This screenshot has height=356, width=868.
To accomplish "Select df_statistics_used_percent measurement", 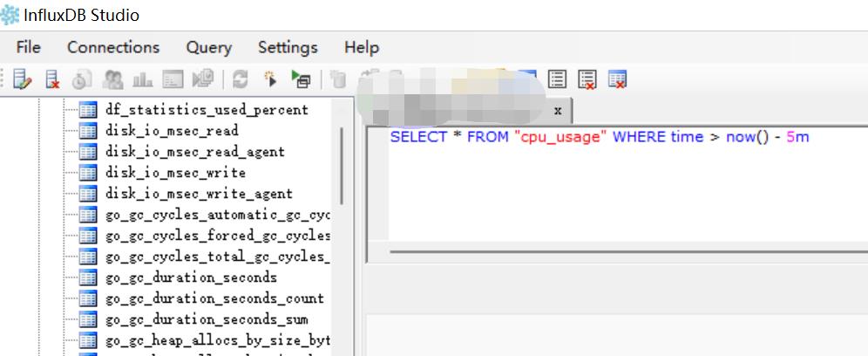I will coord(207,110).
